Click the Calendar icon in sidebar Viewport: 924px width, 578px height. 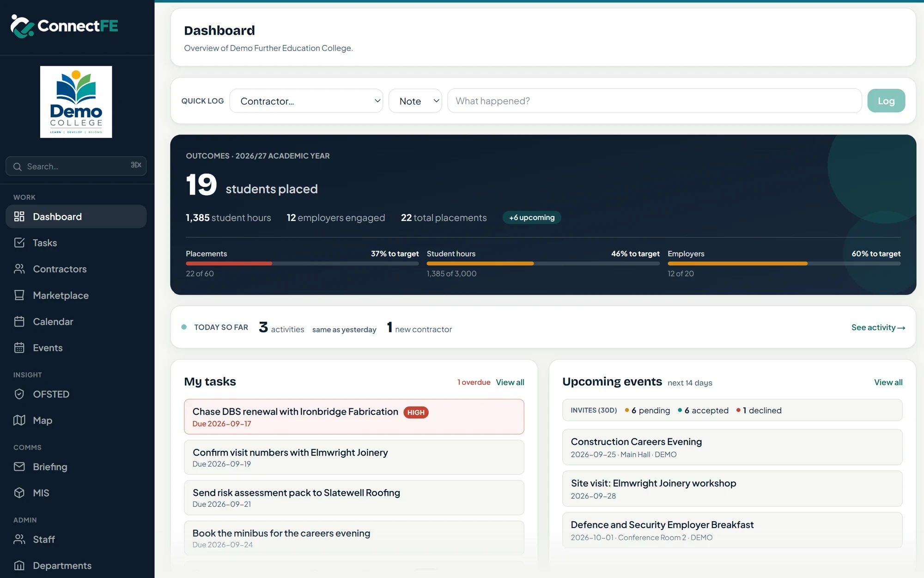click(x=19, y=321)
